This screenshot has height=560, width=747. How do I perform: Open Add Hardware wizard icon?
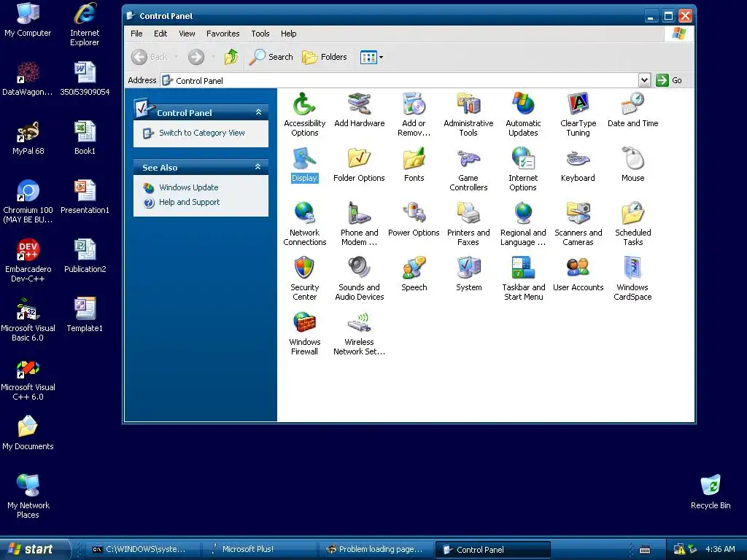click(x=359, y=110)
